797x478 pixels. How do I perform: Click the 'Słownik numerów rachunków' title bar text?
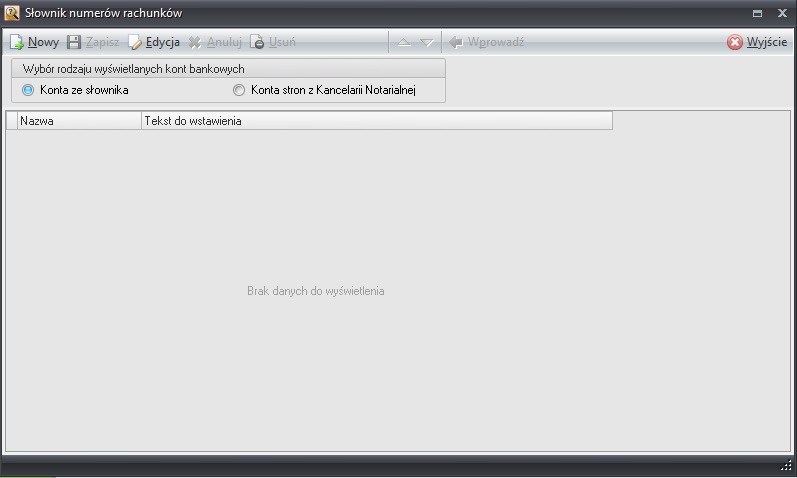(103, 14)
